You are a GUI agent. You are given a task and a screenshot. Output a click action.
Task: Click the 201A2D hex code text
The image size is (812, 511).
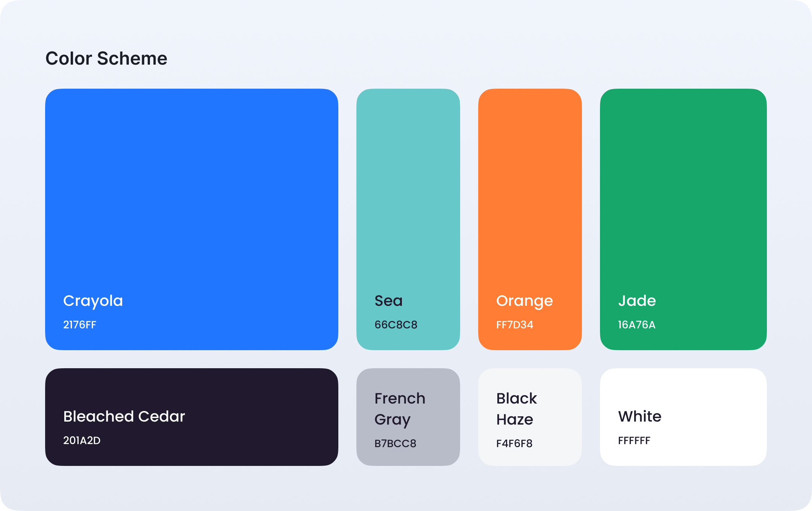tap(82, 440)
